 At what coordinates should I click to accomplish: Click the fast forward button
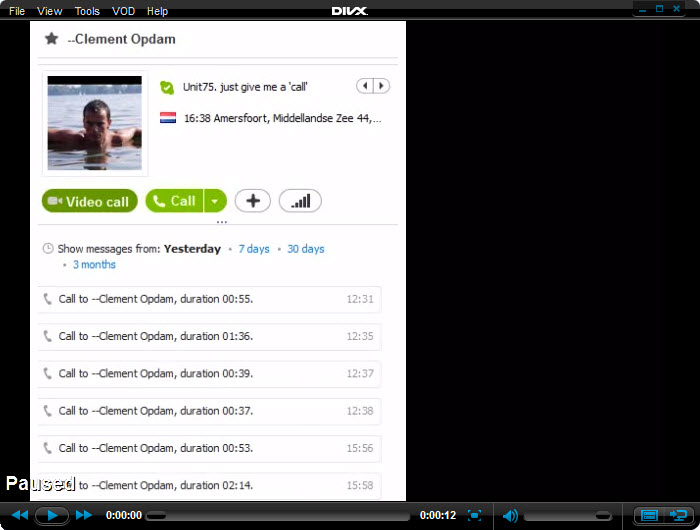(x=84, y=515)
